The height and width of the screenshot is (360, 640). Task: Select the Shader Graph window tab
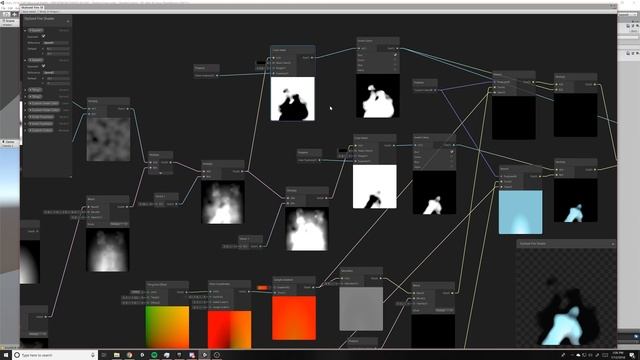point(33,7)
